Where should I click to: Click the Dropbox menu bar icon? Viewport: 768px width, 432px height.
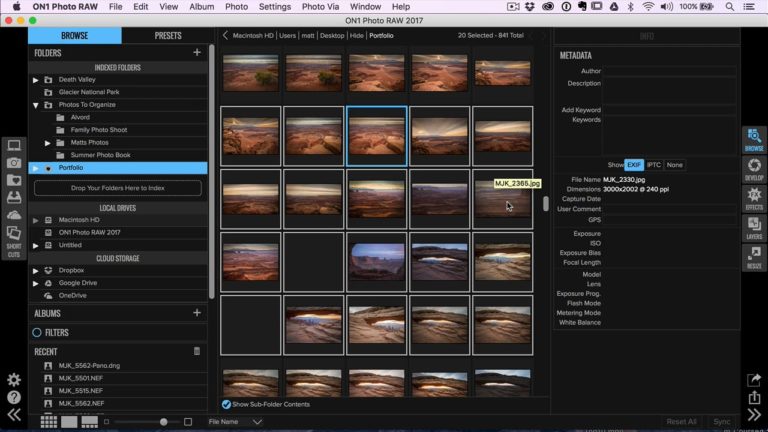coord(529,7)
